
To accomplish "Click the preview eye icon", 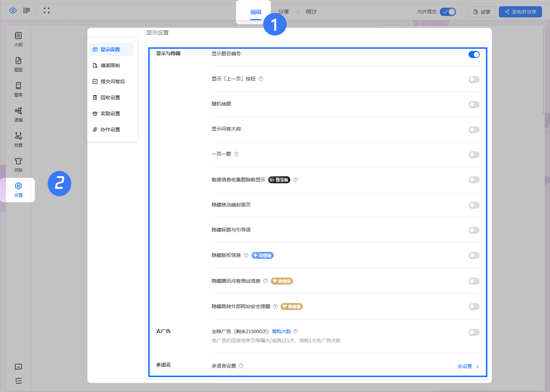I will (13, 11).
